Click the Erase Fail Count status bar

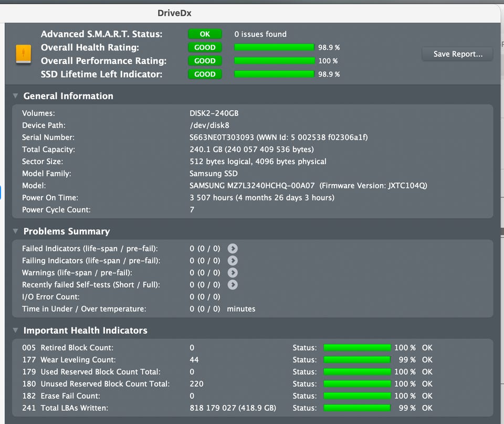click(357, 396)
